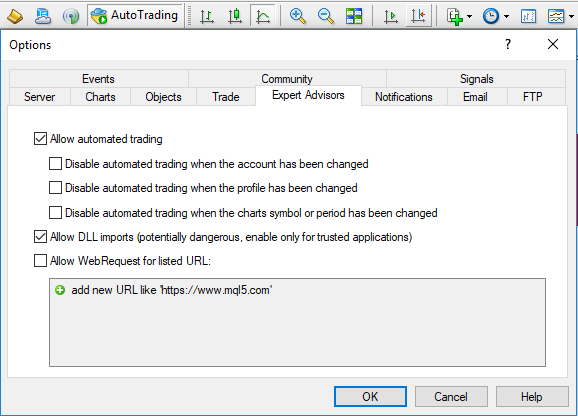Screen dimensions: 578x416
Task: Confirm with the OK button
Action: pos(370,396)
